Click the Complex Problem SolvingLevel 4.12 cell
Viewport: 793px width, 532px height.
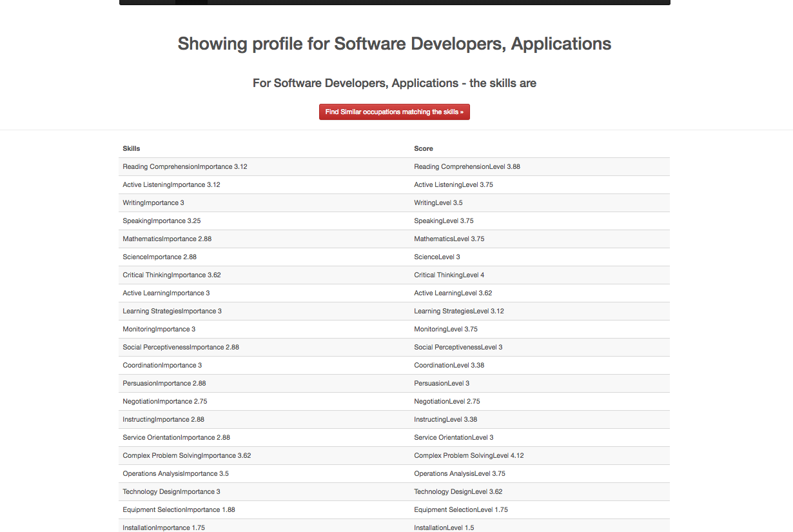pos(540,455)
